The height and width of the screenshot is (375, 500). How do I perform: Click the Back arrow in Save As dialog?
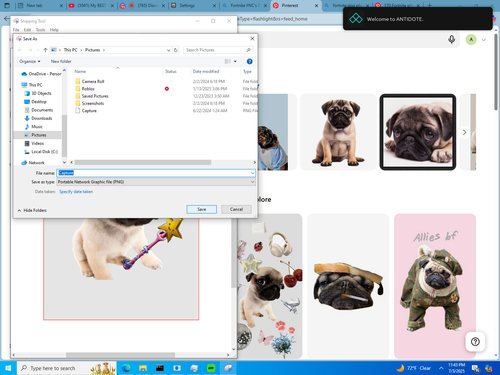click(20, 50)
